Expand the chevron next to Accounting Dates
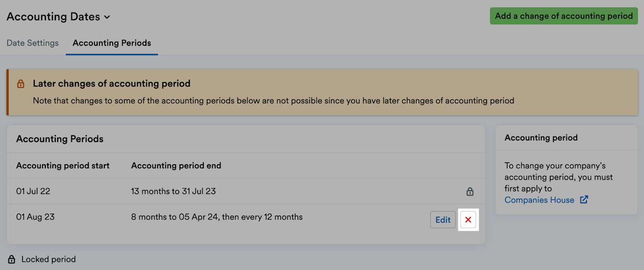The image size is (644, 270). tap(107, 17)
